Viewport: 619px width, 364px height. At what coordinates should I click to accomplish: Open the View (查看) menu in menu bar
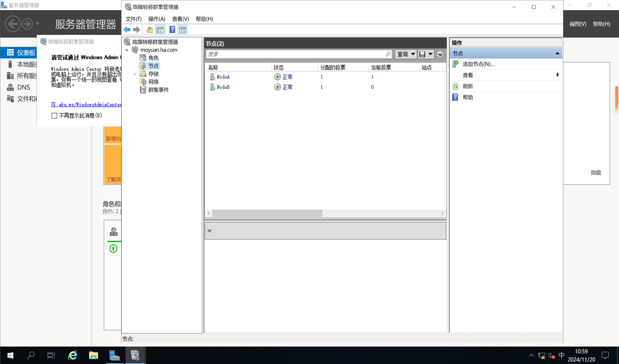[180, 19]
